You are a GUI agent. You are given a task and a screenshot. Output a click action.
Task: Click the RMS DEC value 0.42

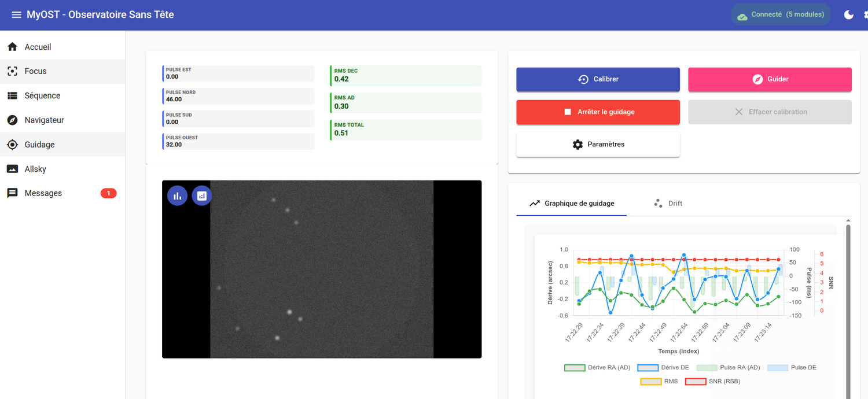click(x=341, y=79)
